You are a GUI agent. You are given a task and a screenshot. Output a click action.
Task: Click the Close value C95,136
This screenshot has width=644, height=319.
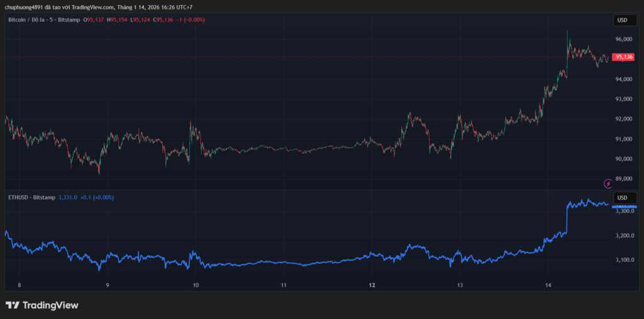click(164, 20)
